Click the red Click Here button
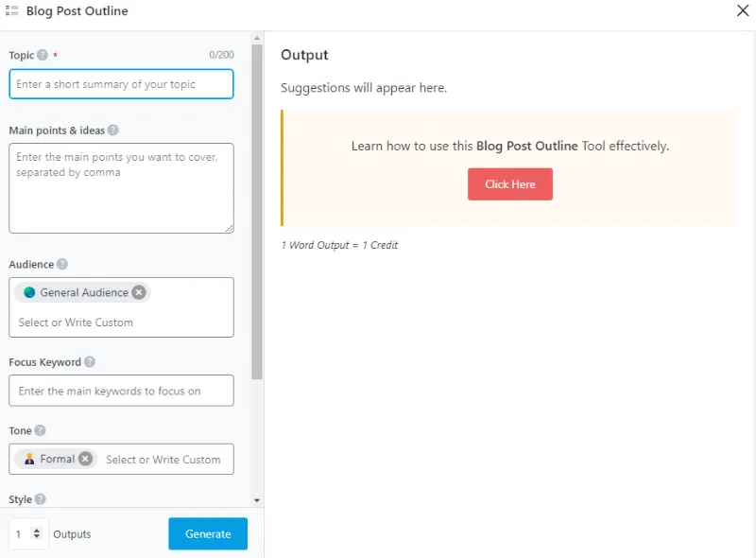 510,184
